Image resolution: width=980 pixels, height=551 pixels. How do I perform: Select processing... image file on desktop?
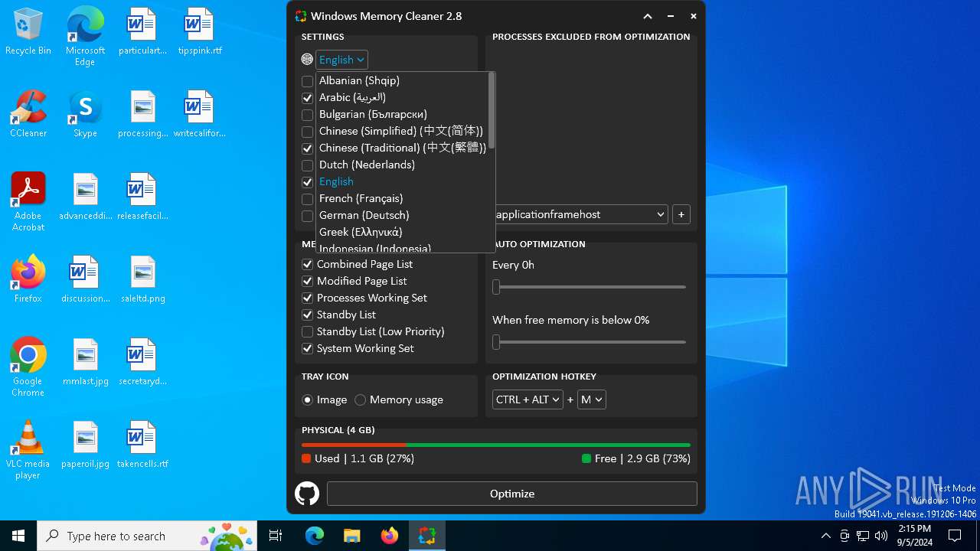(x=142, y=114)
